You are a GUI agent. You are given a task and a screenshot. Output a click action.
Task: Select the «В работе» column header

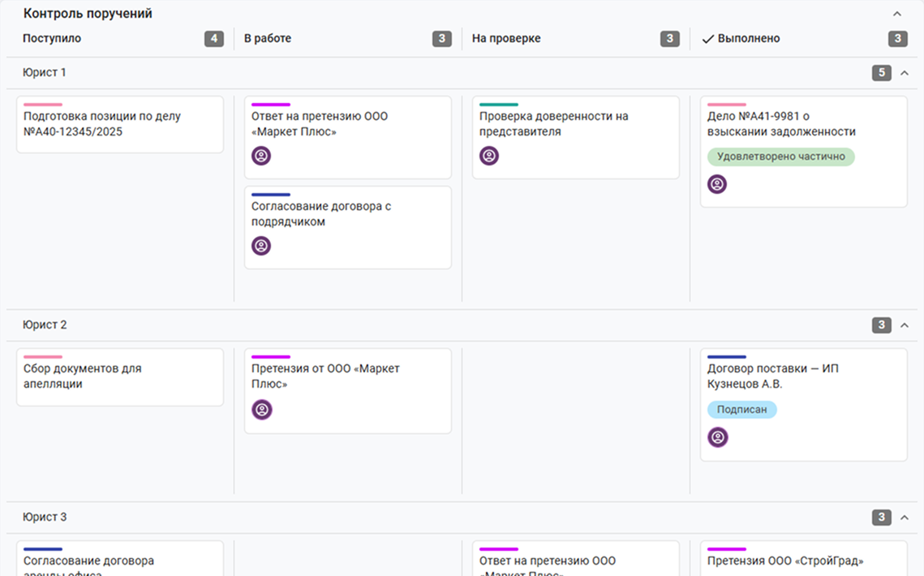(x=268, y=38)
